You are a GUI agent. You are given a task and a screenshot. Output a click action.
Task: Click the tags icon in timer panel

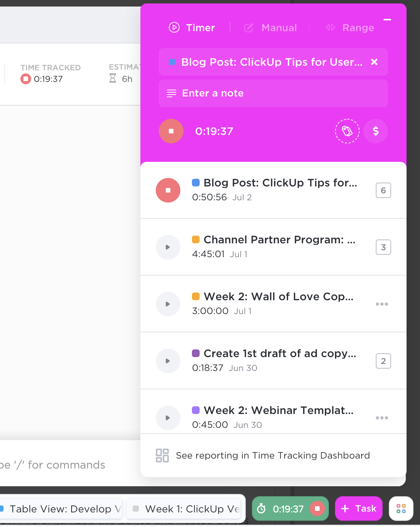click(347, 131)
